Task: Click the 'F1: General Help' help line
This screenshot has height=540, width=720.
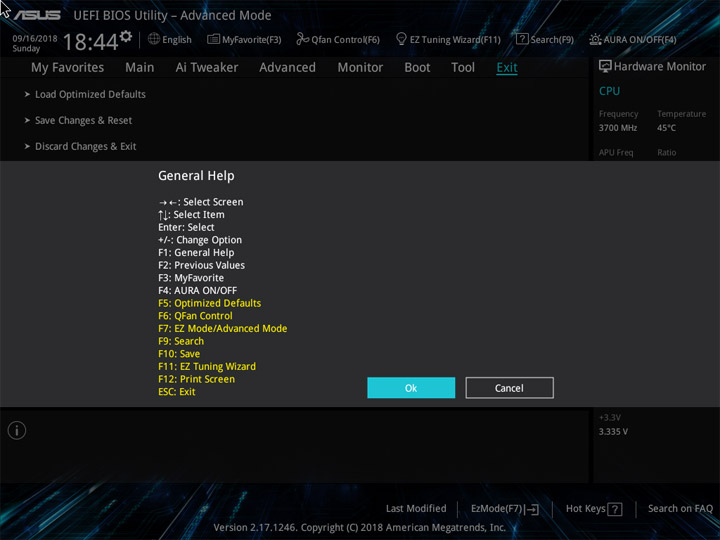Action: (x=196, y=253)
